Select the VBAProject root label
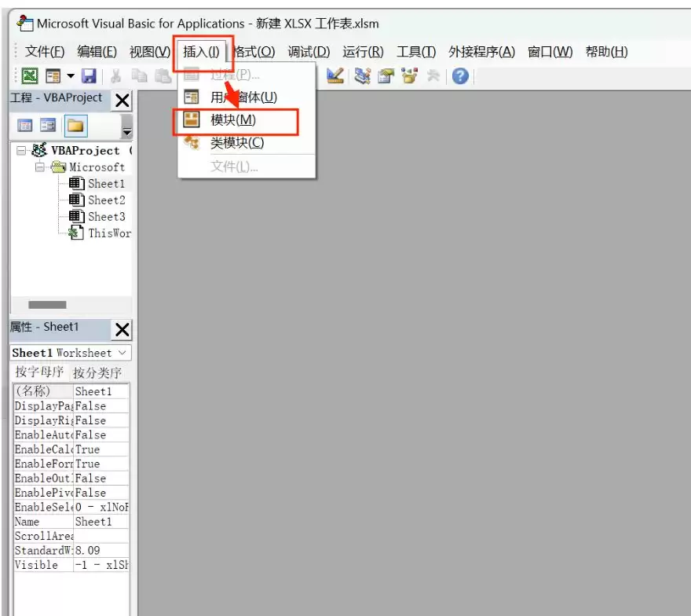The image size is (691, 616). click(x=86, y=151)
